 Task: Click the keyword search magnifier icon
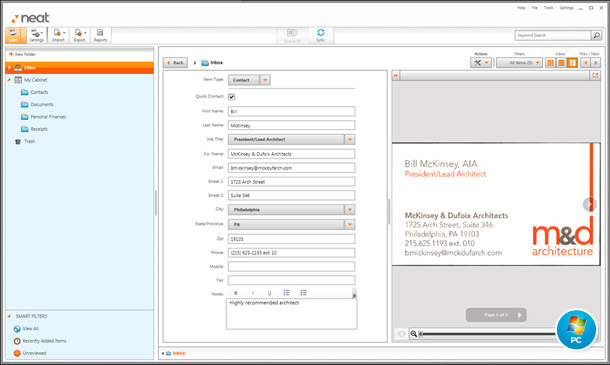point(596,35)
